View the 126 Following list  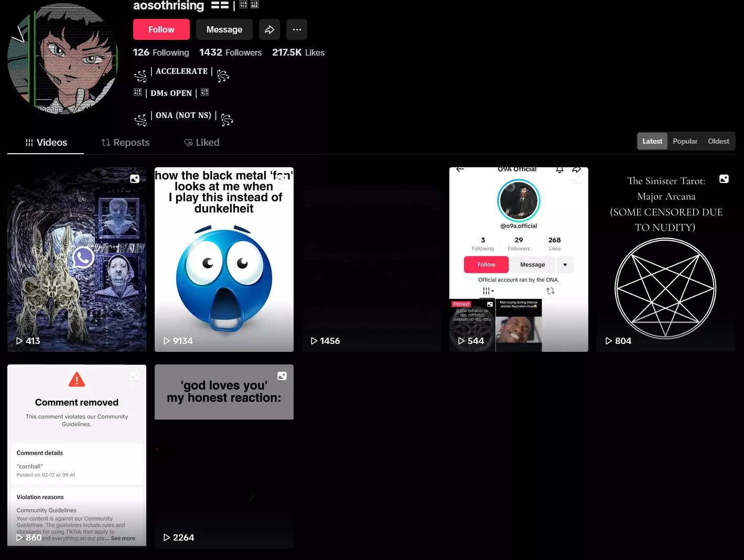161,52
